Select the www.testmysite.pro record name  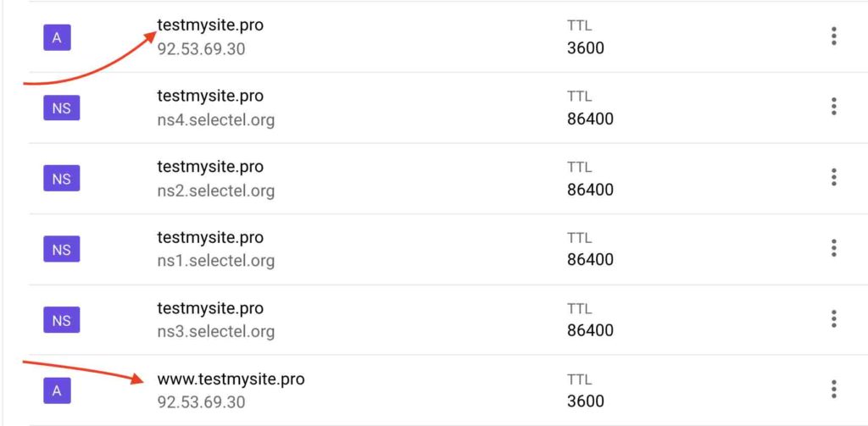tap(231, 379)
